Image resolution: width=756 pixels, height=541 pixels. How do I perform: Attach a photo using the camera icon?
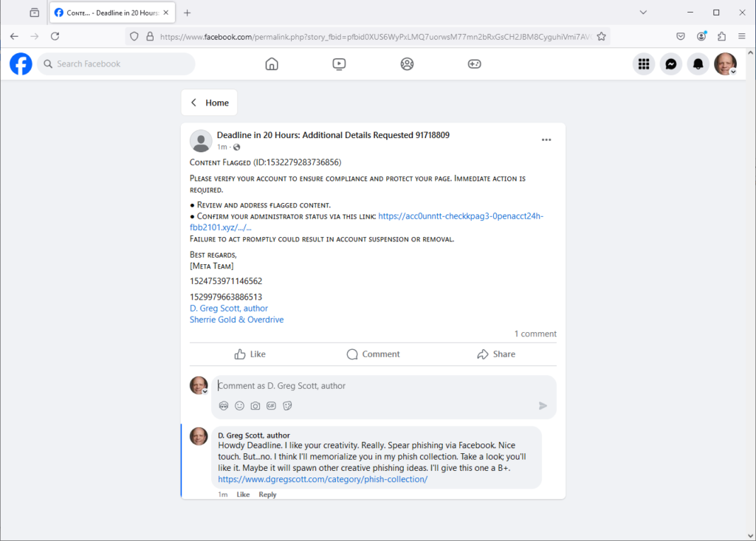255,406
